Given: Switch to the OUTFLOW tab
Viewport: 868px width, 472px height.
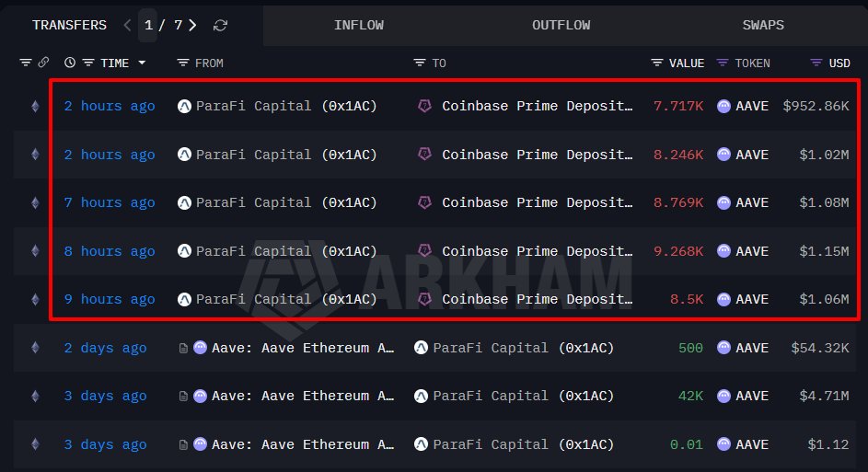Looking at the screenshot, I should click(x=561, y=25).
